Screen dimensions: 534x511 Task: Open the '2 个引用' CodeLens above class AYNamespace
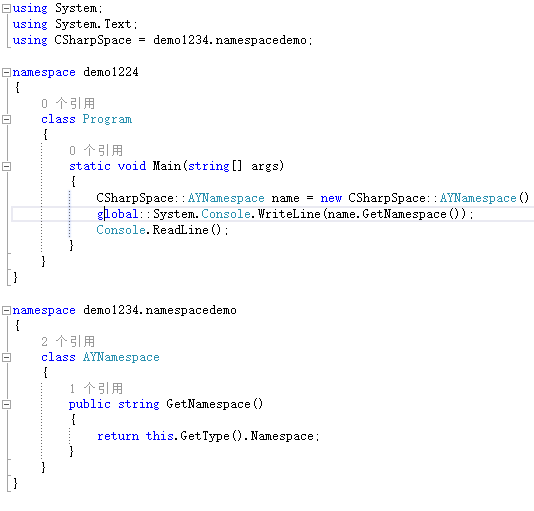[x=68, y=341]
